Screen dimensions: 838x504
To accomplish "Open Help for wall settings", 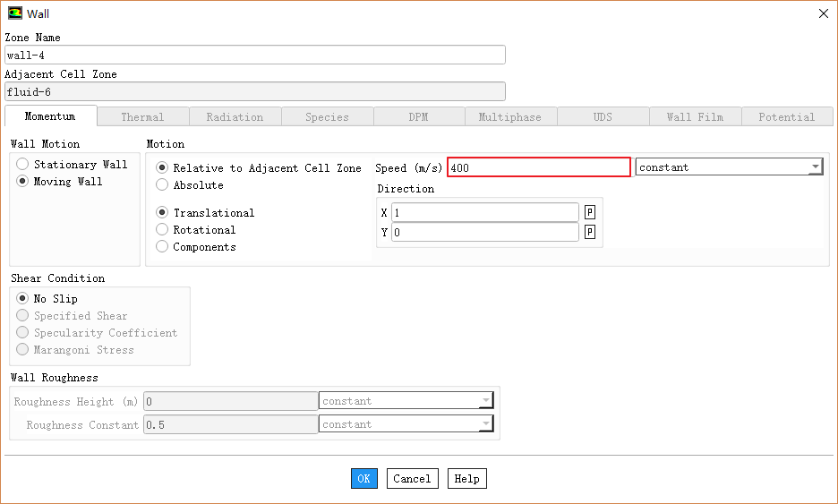I will [466, 479].
